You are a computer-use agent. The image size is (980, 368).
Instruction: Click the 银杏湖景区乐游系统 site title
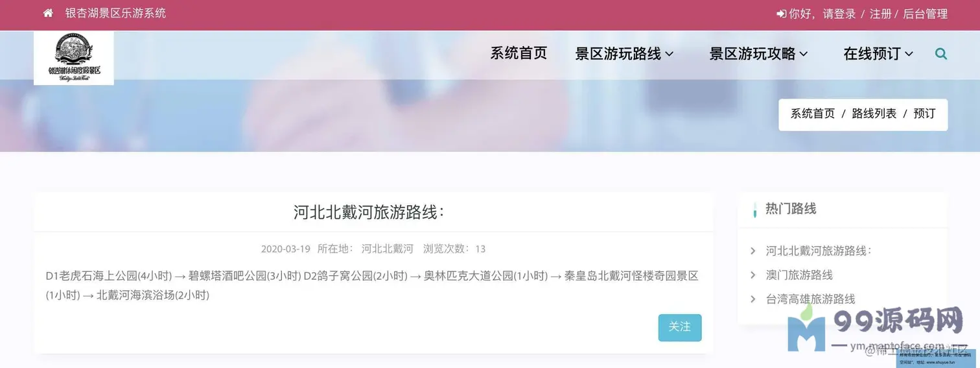pos(115,13)
